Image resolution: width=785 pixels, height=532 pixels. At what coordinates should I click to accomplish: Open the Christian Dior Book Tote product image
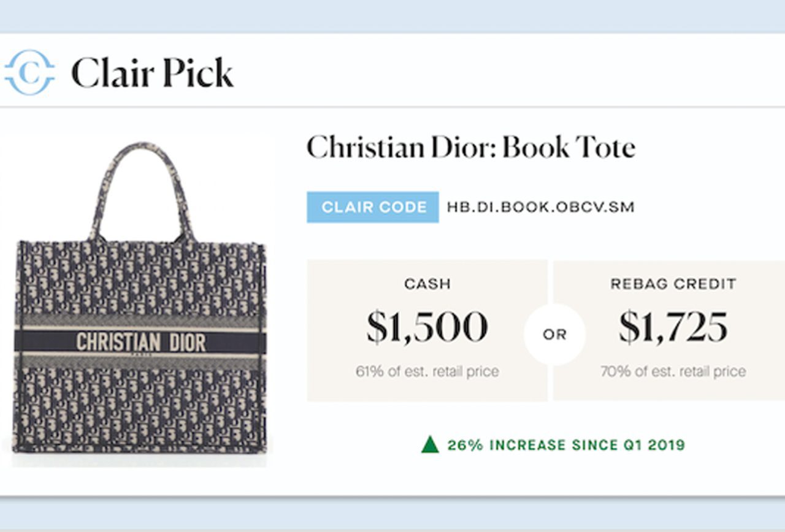pyautogui.click(x=140, y=298)
